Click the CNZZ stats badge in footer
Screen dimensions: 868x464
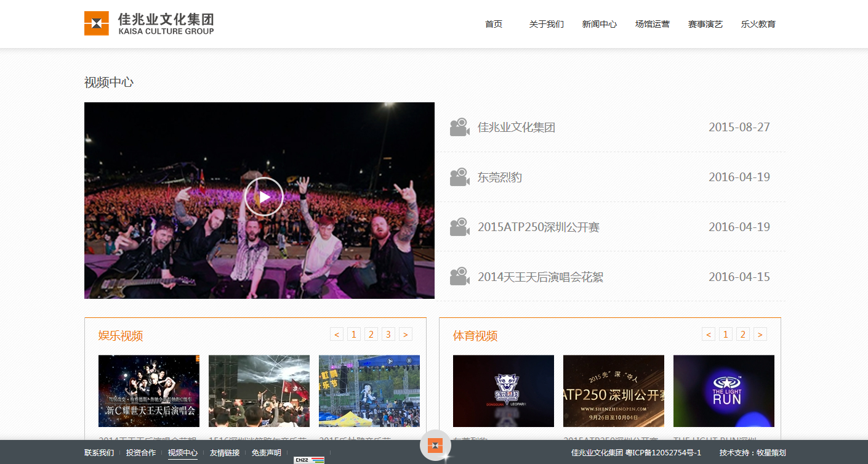tap(309, 460)
